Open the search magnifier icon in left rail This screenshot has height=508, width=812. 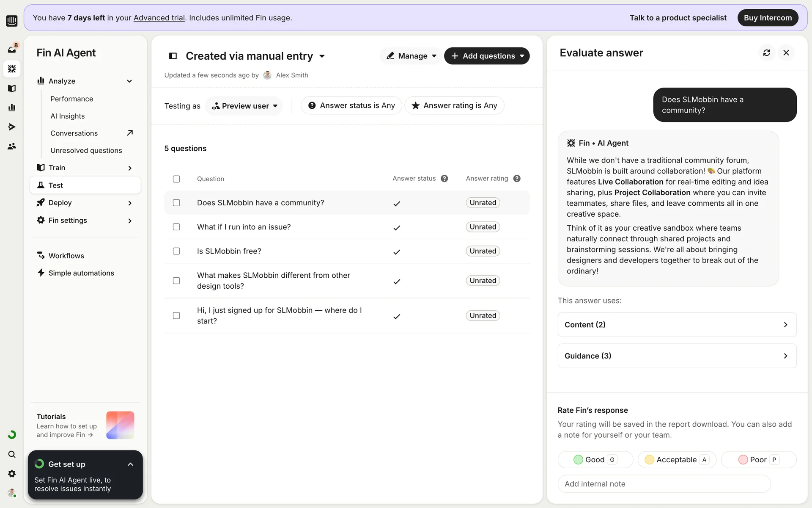pos(12,454)
